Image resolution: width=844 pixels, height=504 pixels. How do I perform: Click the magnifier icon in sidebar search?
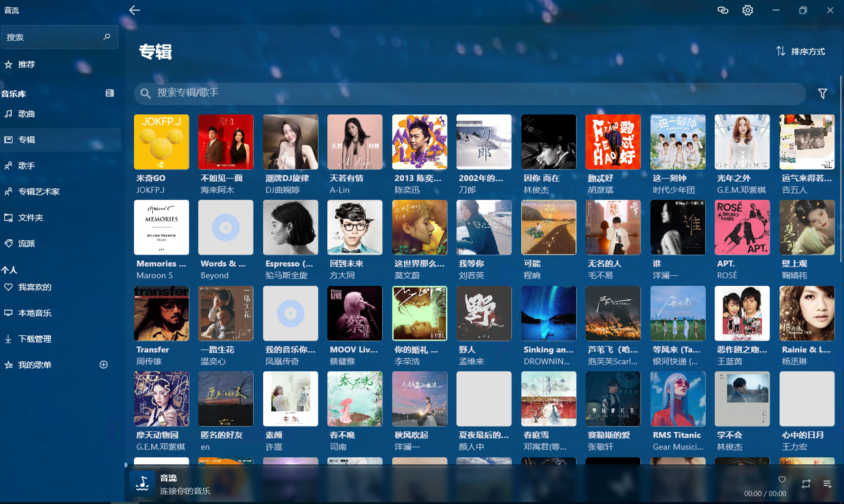pyautogui.click(x=107, y=37)
